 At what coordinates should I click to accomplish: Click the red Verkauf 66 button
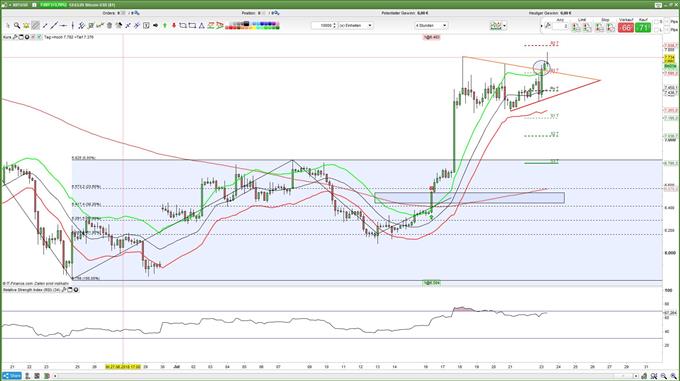click(x=625, y=28)
